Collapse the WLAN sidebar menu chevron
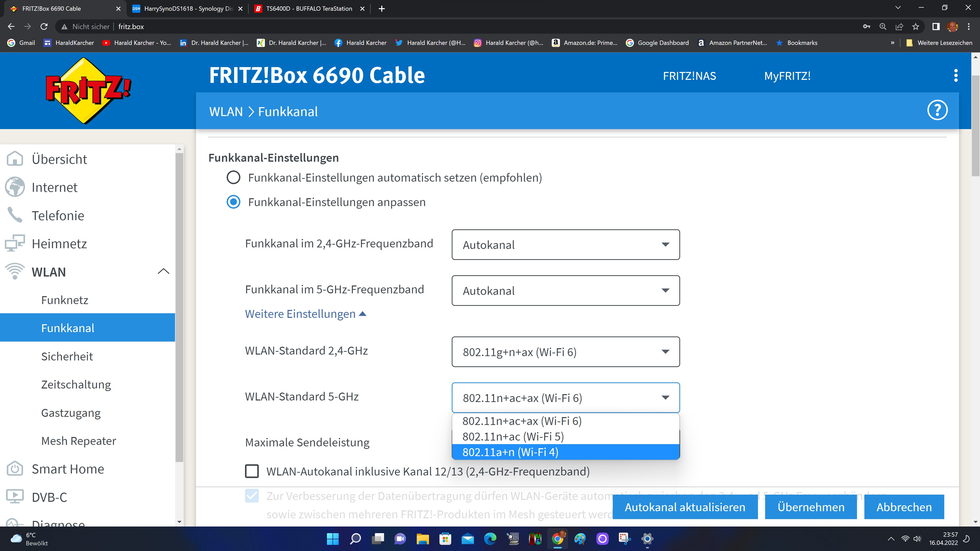 point(163,271)
